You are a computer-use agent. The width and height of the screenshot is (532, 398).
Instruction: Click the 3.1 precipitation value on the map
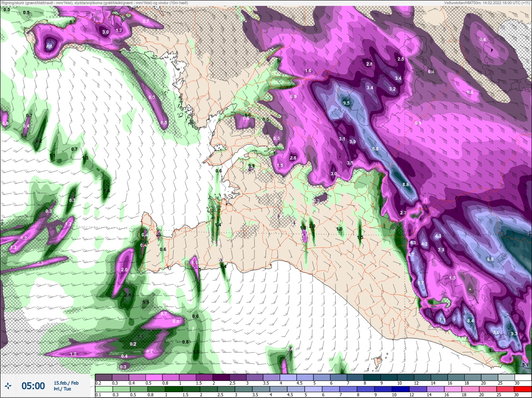342,139
